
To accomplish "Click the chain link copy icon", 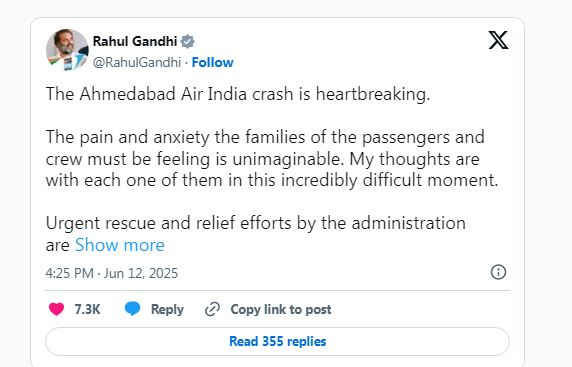I will pos(212,309).
